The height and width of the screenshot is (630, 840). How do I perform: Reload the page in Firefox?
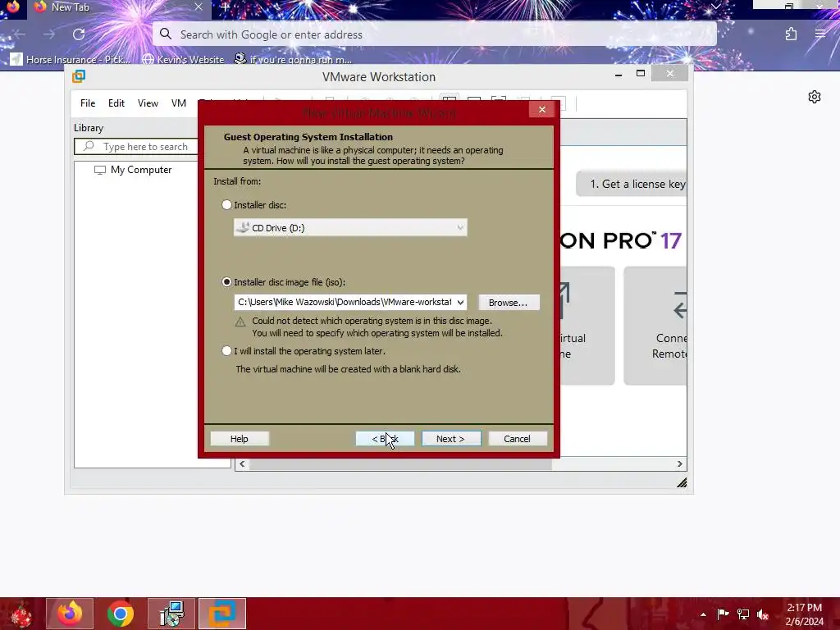point(79,34)
